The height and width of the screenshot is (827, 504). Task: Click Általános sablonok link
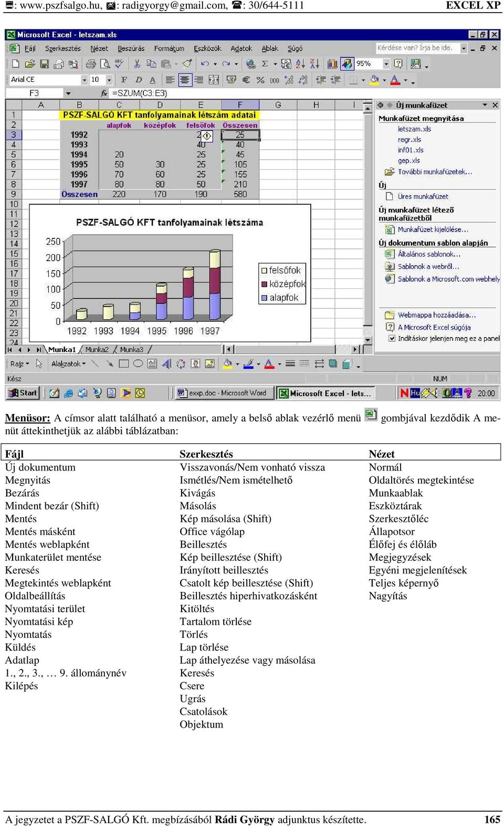[x=429, y=254]
